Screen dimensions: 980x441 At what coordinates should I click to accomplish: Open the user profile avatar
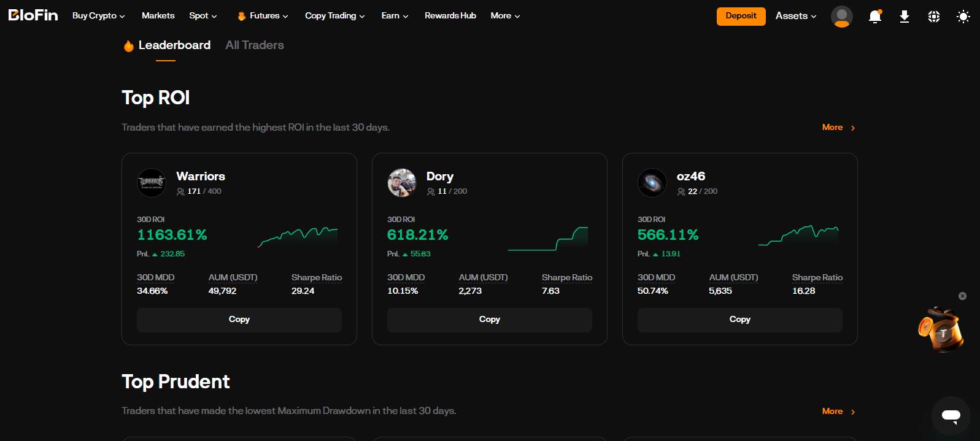tap(842, 17)
